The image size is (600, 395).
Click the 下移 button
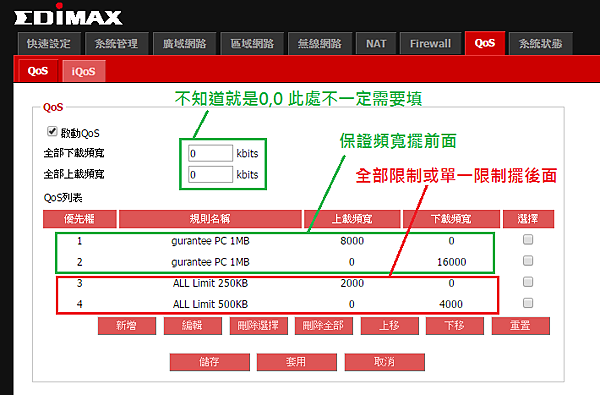point(455,326)
